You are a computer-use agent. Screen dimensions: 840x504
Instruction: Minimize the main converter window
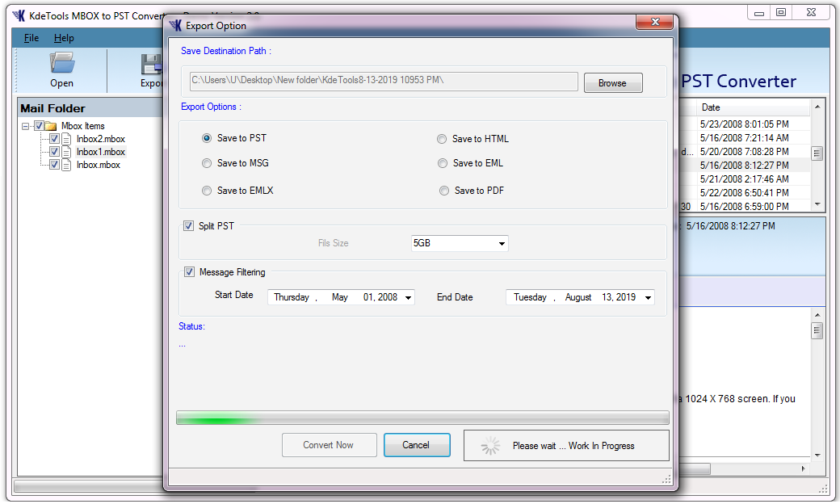pos(759,12)
